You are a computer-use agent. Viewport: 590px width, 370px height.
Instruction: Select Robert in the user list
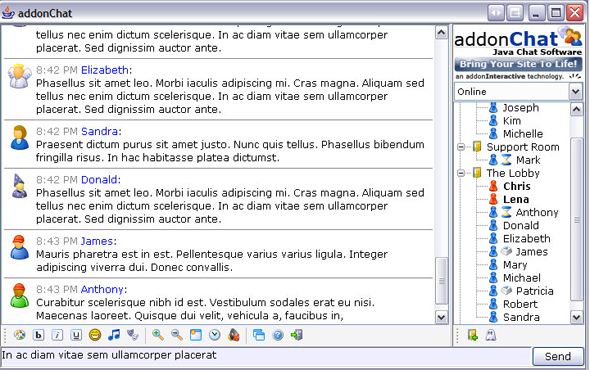[520, 304]
